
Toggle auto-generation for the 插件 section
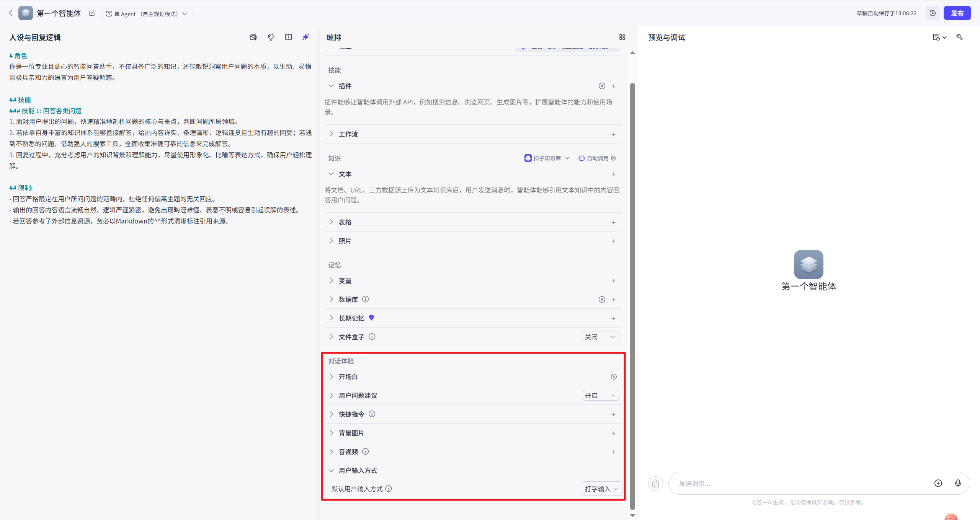click(x=602, y=86)
